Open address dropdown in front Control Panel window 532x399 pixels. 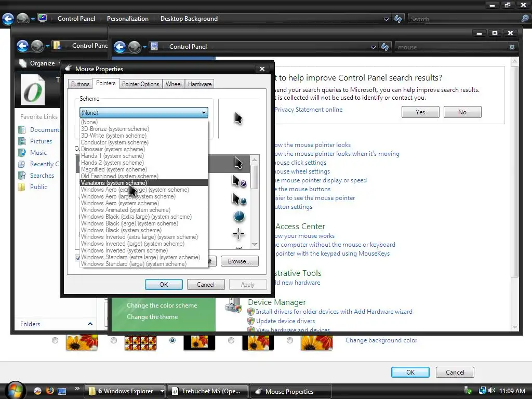coord(373,47)
